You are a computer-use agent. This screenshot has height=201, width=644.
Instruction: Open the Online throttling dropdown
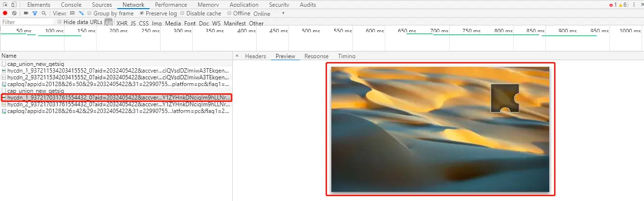269,13
